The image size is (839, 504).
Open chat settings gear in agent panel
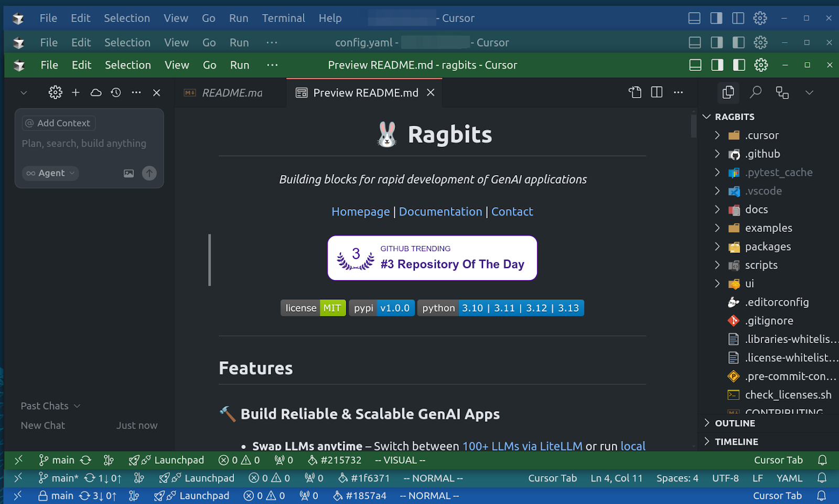(55, 93)
